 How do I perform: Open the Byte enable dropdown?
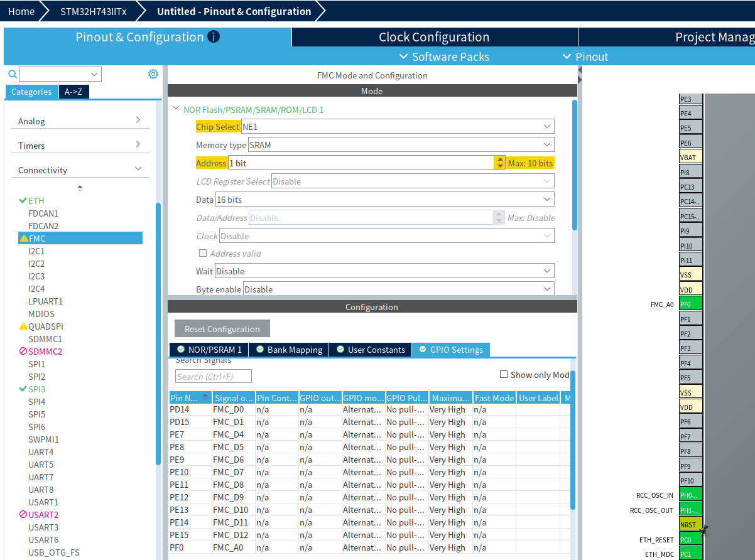(x=399, y=289)
